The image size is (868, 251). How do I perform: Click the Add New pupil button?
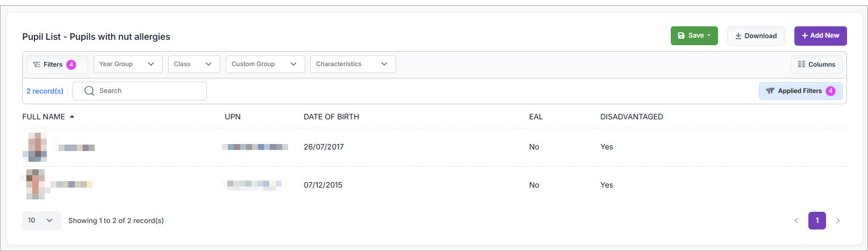pyautogui.click(x=820, y=36)
